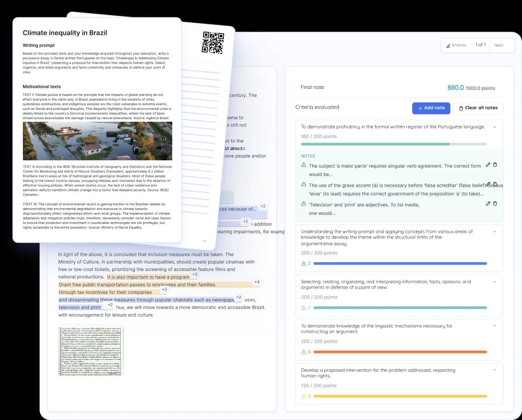Viewport: 522px width, 420px height.
Task: Click the flooded houses photo
Action: tap(97, 141)
